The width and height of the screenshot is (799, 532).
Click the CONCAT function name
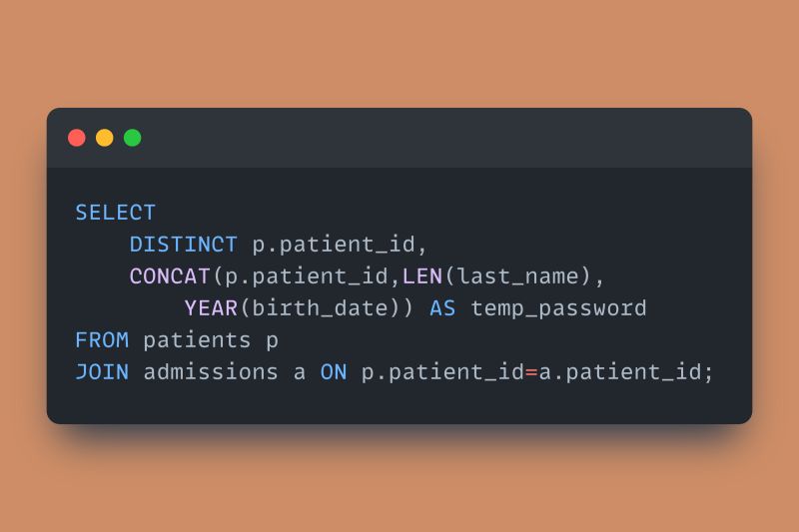(x=170, y=276)
